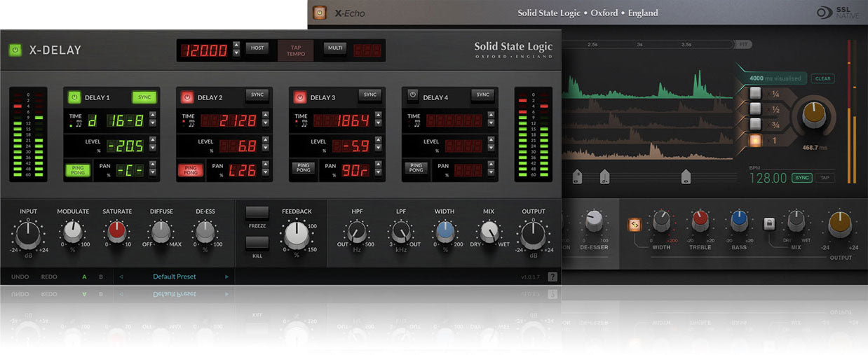
Task: Increase Delay 2 time with up arrow
Action: click(266, 116)
